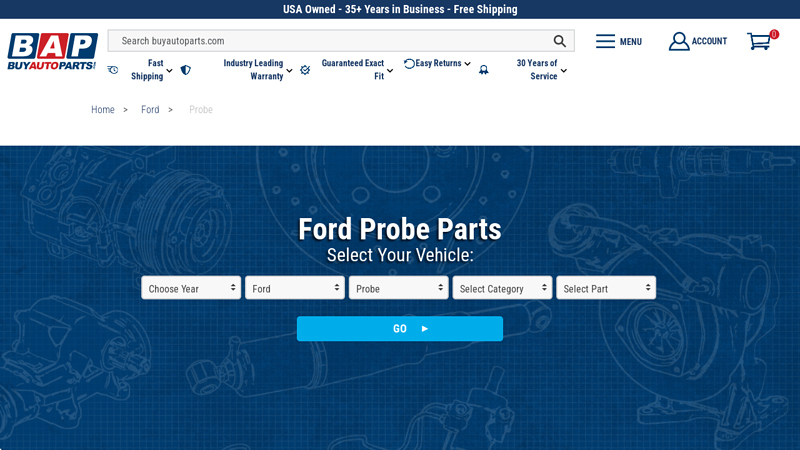Open the Select Part dropdown
Viewport: 800px width, 450px height.
click(606, 288)
